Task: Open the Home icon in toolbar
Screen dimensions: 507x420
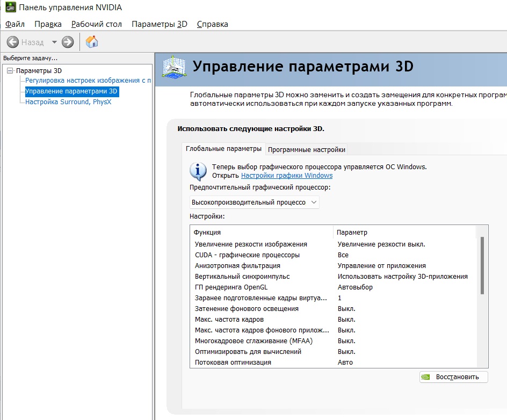Action: click(92, 42)
